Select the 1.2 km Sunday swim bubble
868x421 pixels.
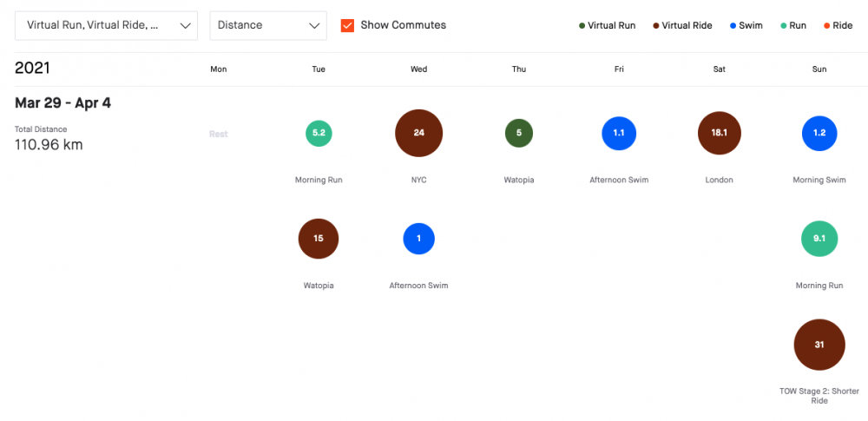point(819,134)
